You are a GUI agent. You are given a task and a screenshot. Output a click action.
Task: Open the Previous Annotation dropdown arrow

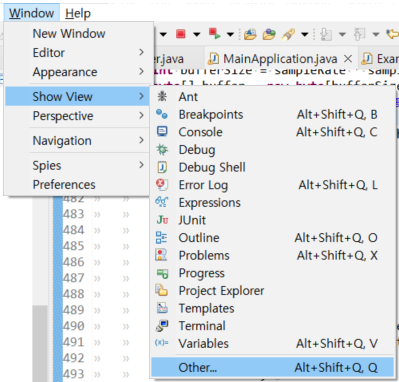click(376, 34)
